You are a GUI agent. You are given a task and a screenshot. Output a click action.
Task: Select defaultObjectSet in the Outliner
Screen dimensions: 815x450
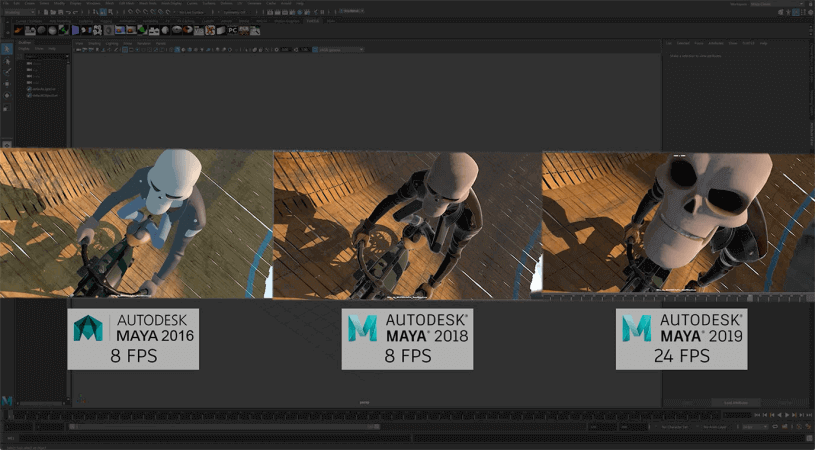[x=44, y=96]
